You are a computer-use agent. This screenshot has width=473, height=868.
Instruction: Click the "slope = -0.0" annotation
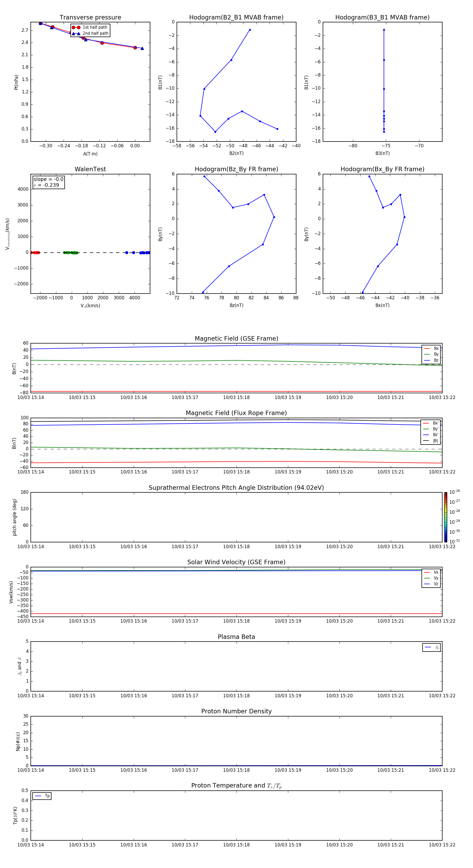point(48,179)
